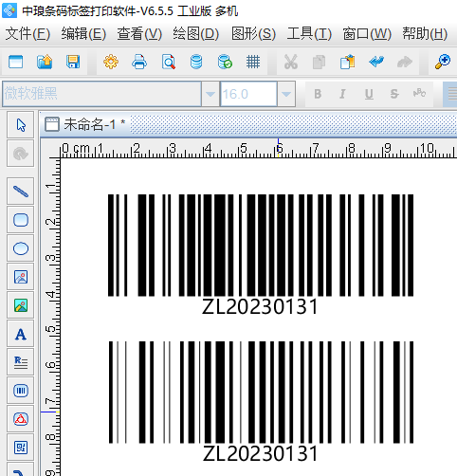Viewport: 457px width, 476px height.
Task: Print with the printer icon
Action: tap(139, 62)
